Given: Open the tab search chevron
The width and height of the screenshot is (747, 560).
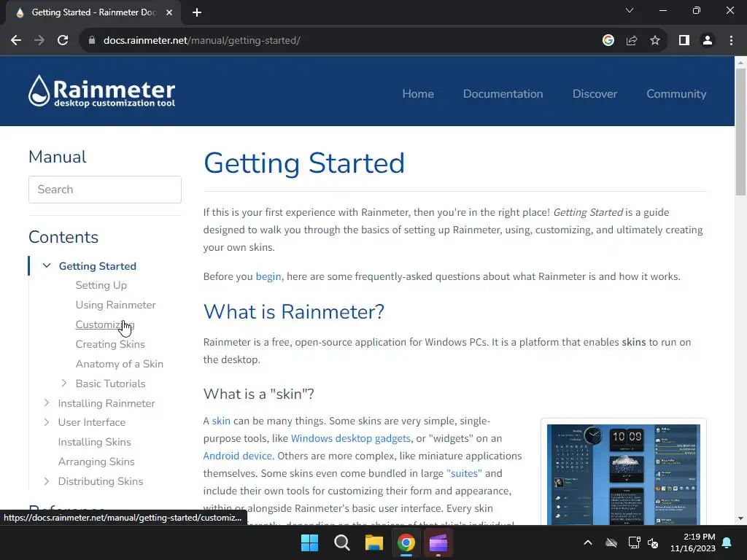Looking at the screenshot, I should point(630,10).
